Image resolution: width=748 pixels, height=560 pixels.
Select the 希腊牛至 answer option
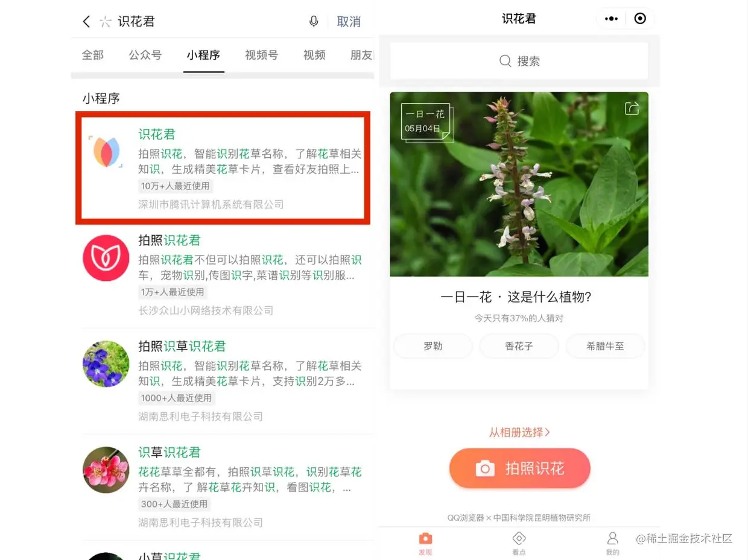605,346
